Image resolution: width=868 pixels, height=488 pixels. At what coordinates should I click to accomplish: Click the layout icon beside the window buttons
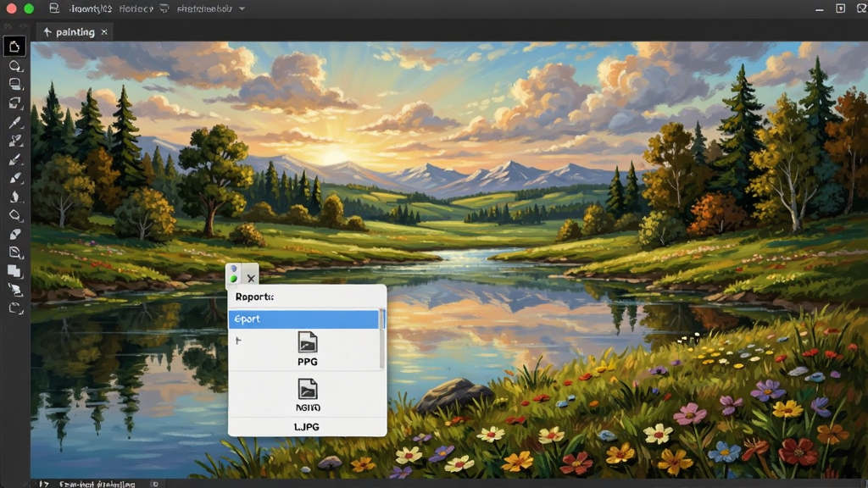53,8
